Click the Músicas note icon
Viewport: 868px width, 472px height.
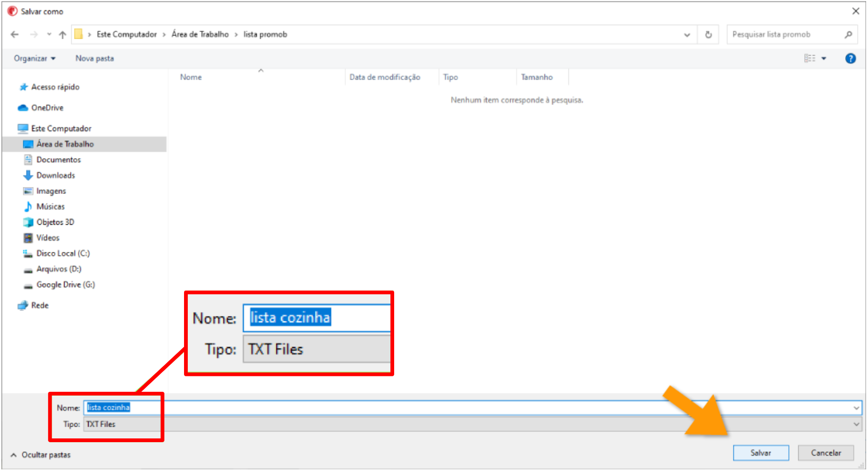[28, 207]
